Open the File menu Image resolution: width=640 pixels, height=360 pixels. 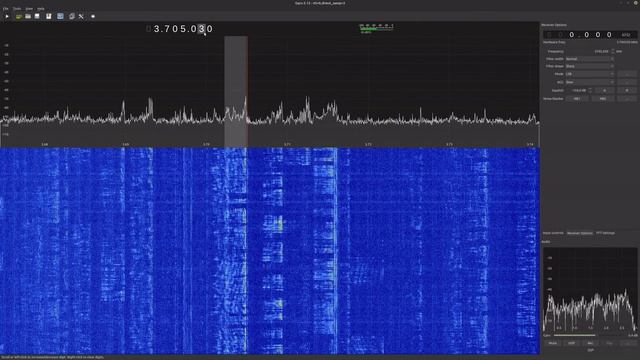pyautogui.click(x=6, y=9)
